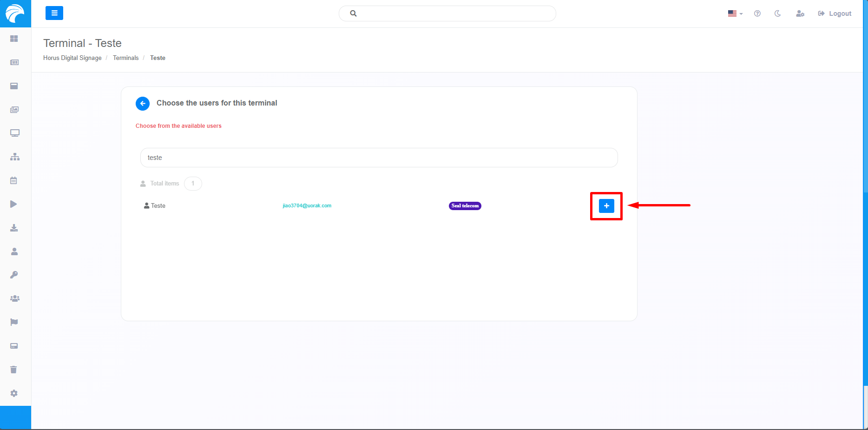Open the monitor terminals icon in sidebar

coord(14,133)
